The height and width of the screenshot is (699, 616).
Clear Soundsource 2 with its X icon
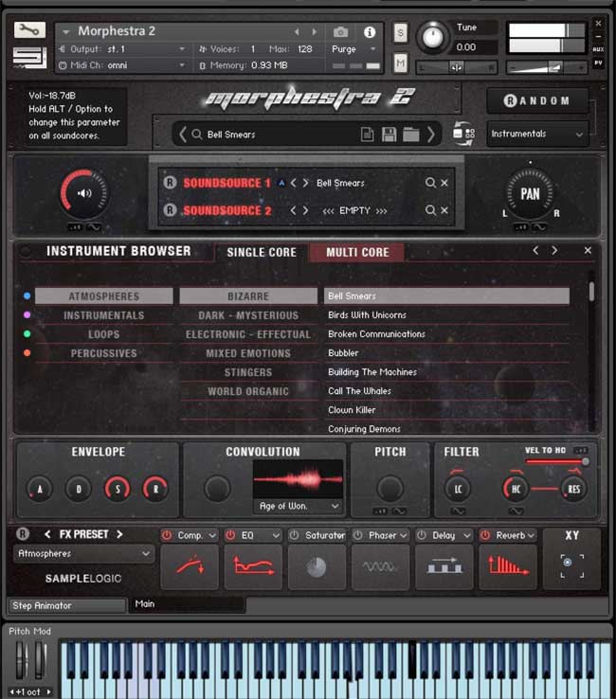[444, 210]
